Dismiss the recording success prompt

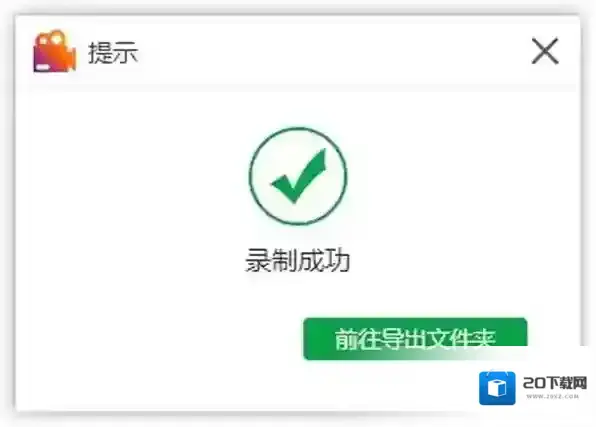click(x=545, y=51)
